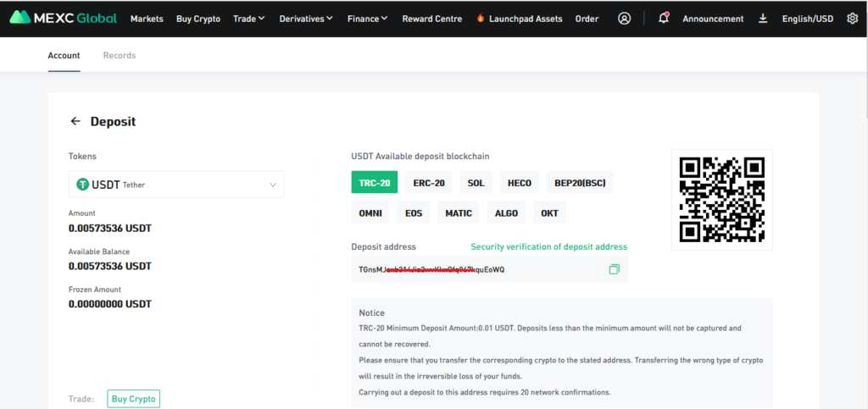Image resolution: width=868 pixels, height=409 pixels.
Task: Open Security verification of deposit address link
Action: pyautogui.click(x=548, y=247)
